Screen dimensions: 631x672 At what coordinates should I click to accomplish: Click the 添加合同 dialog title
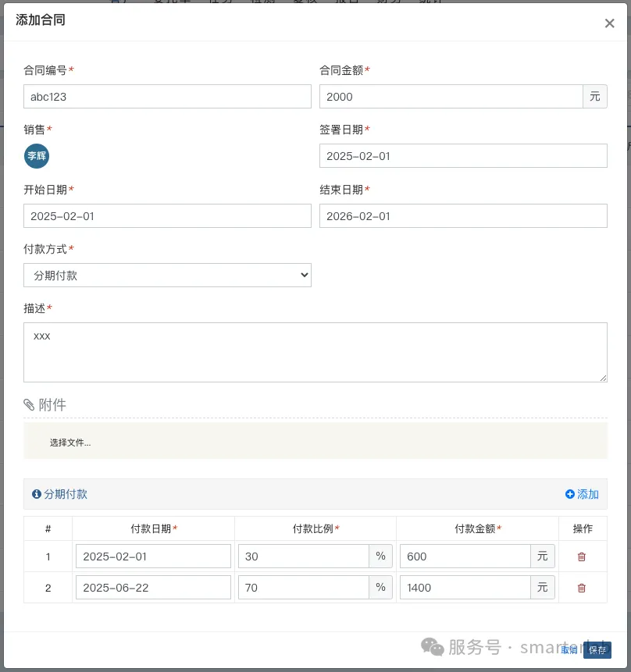41,20
